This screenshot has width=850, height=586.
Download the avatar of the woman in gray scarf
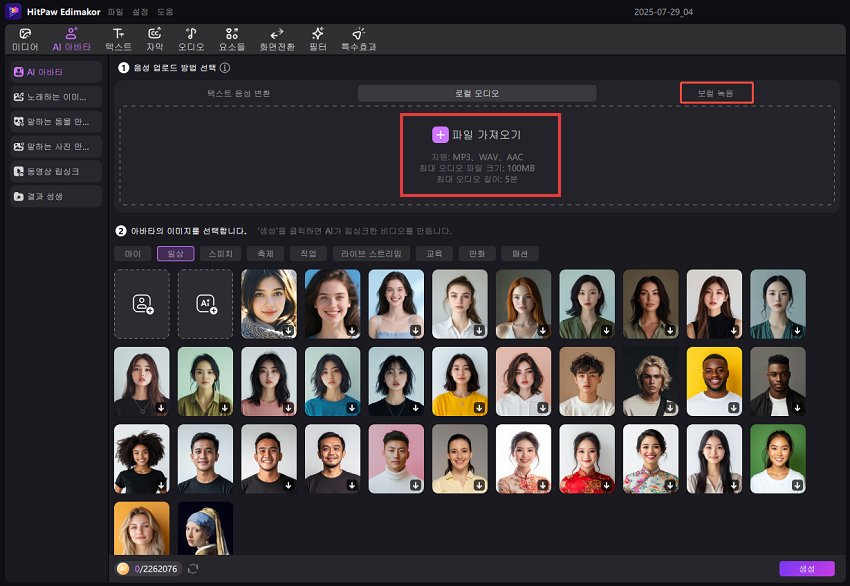click(x=288, y=330)
